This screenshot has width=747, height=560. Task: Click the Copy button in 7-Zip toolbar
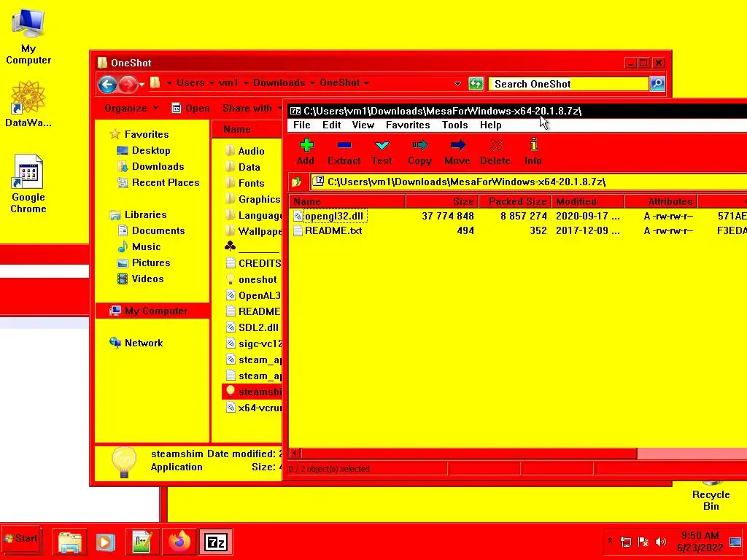tap(419, 152)
